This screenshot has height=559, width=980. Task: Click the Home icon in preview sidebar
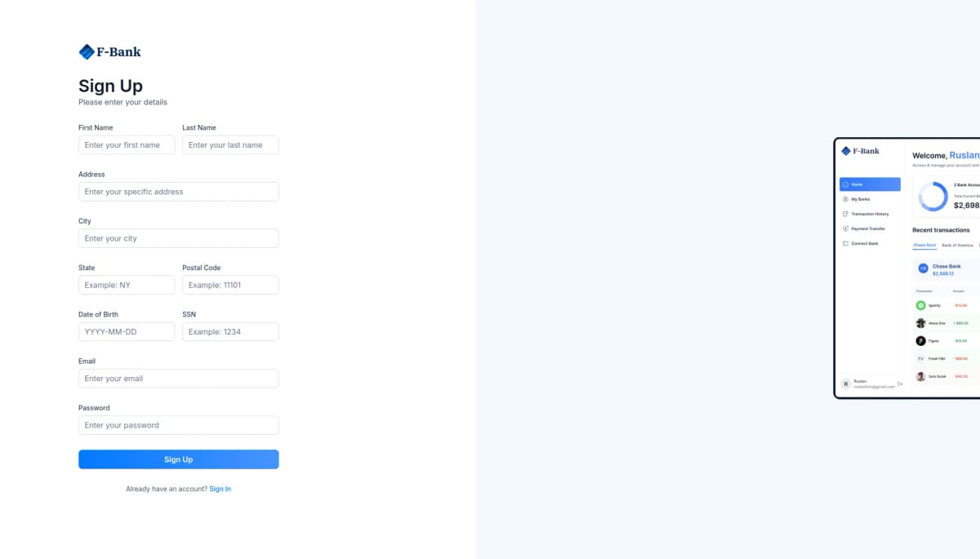pyautogui.click(x=845, y=184)
